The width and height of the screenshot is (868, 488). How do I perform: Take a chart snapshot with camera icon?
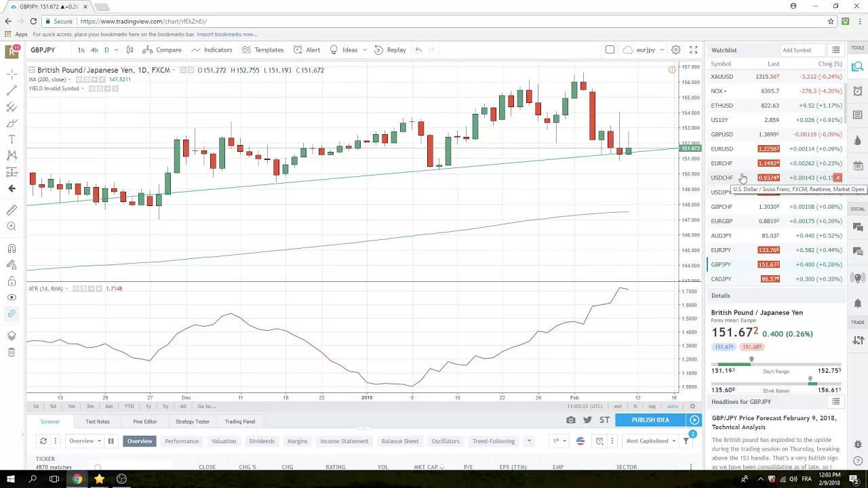(571, 420)
